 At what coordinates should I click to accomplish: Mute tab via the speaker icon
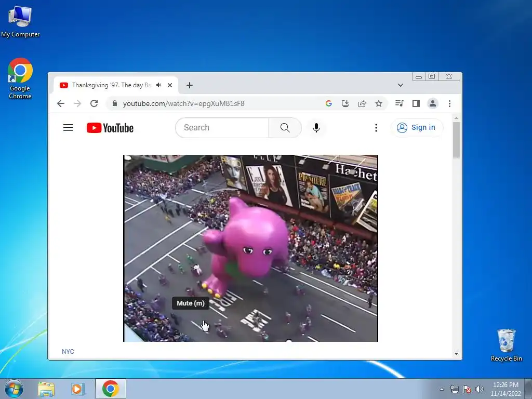(159, 85)
